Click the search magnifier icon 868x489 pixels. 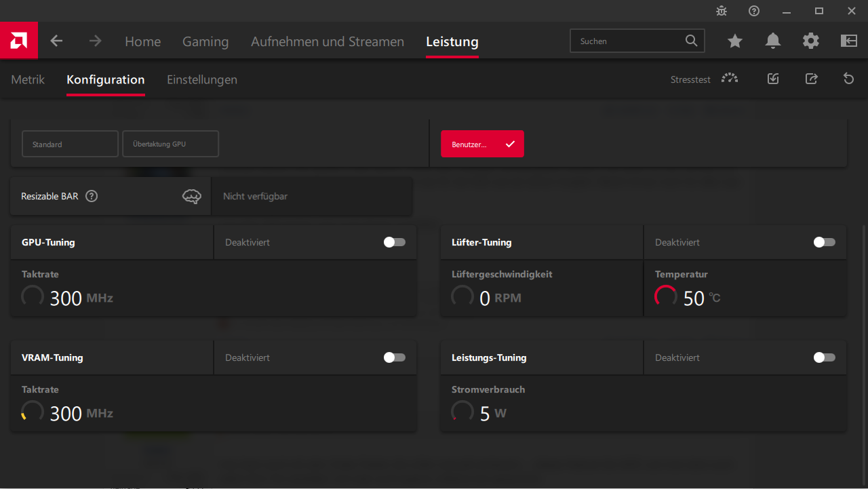point(691,41)
